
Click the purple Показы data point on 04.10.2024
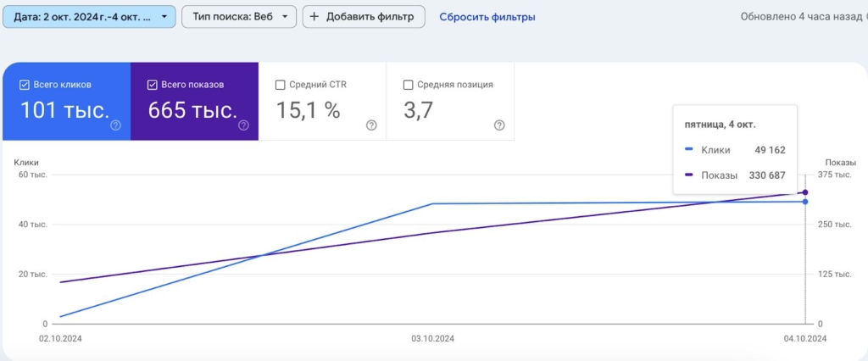pos(805,192)
